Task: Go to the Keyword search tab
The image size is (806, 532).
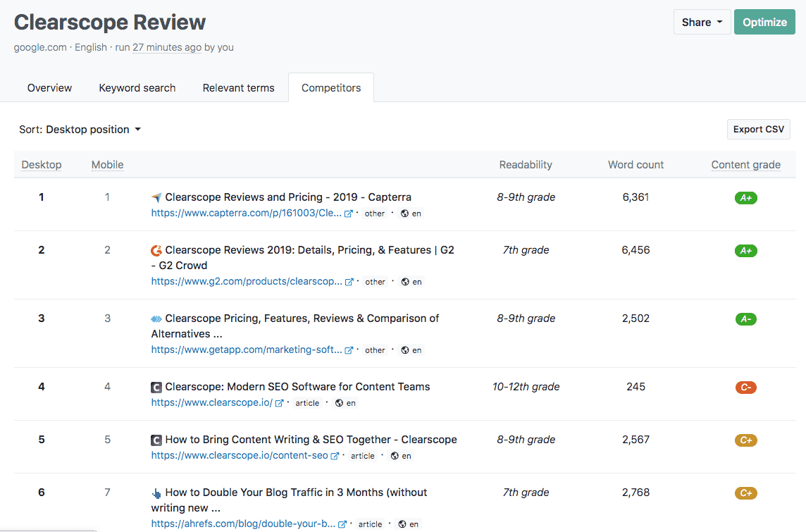Action: click(x=137, y=88)
